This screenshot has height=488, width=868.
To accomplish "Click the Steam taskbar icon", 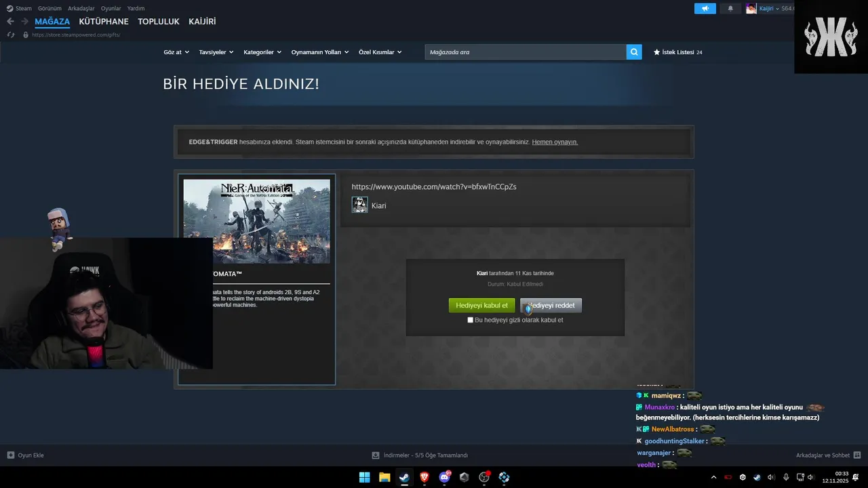I will click(404, 477).
